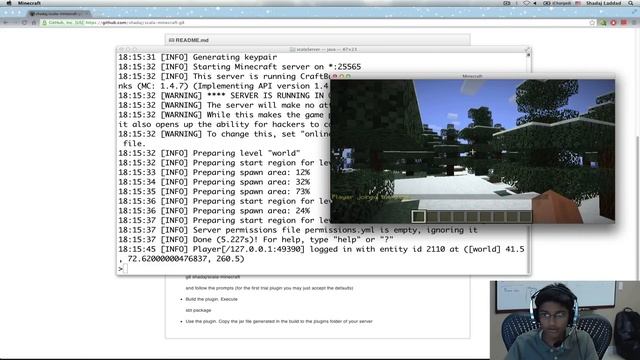640x360 pixels.
Task: Click the 'Generating keypair' log line
Action: point(198,57)
